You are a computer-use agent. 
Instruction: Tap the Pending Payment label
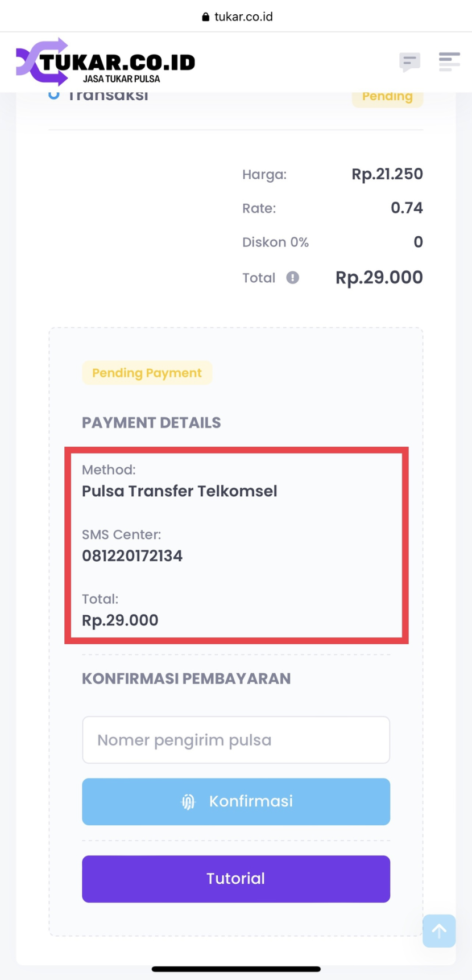click(147, 373)
